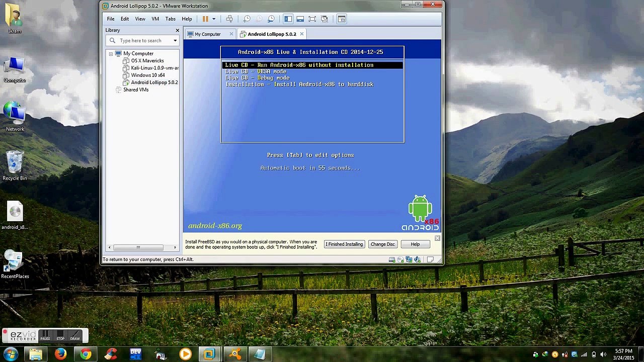Click the hard disk status bar icon

392,259
